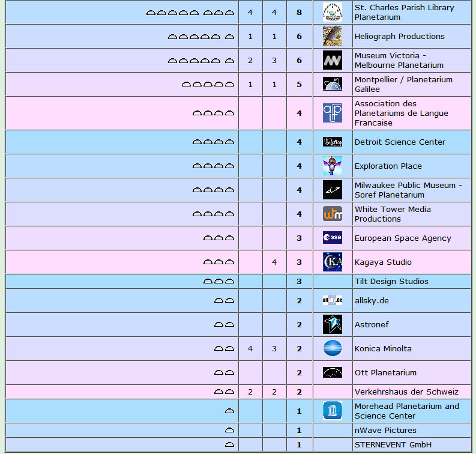Click the Exploration Place bird mascot icon

(333, 166)
